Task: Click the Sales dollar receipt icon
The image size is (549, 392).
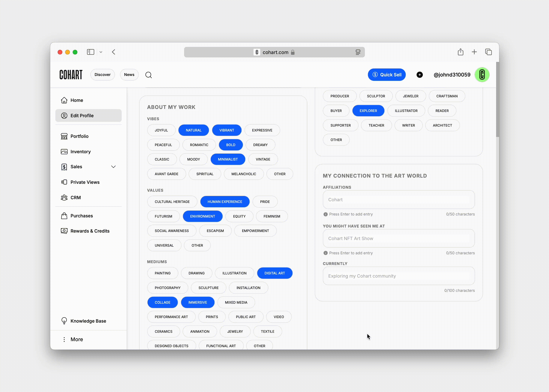Action: tap(64, 167)
